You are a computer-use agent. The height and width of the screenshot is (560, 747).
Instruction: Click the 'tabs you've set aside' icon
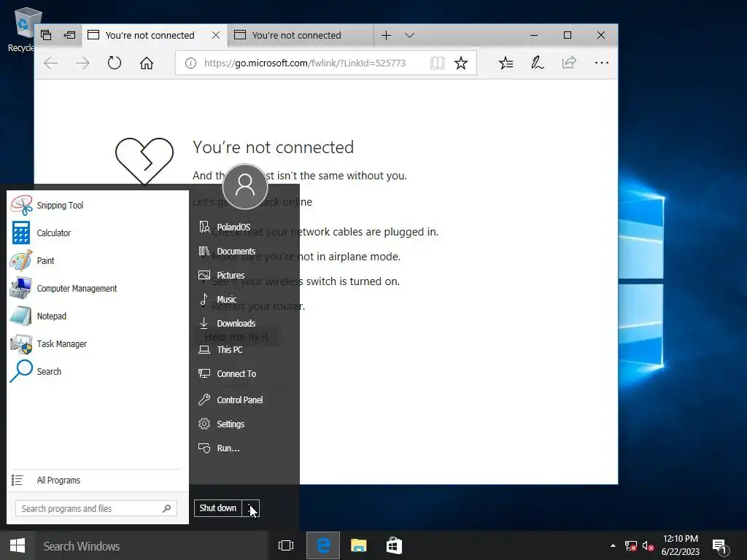point(46,35)
